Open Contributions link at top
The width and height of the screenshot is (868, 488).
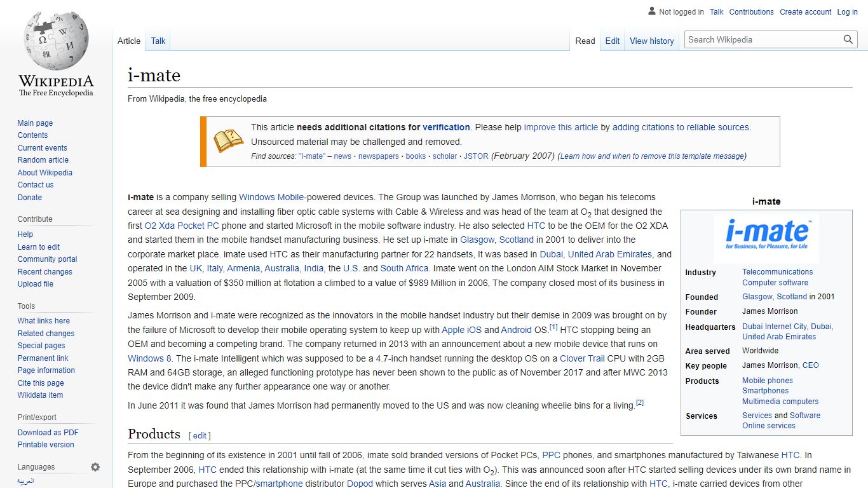click(x=752, y=12)
